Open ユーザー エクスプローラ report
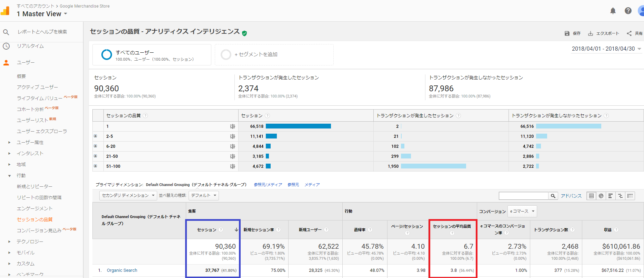 (42, 132)
